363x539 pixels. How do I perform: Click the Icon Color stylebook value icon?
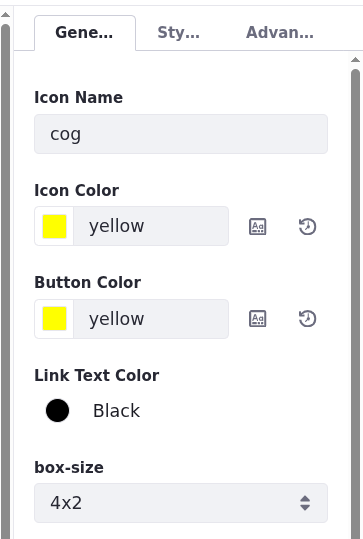pyautogui.click(x=257, y=227)
